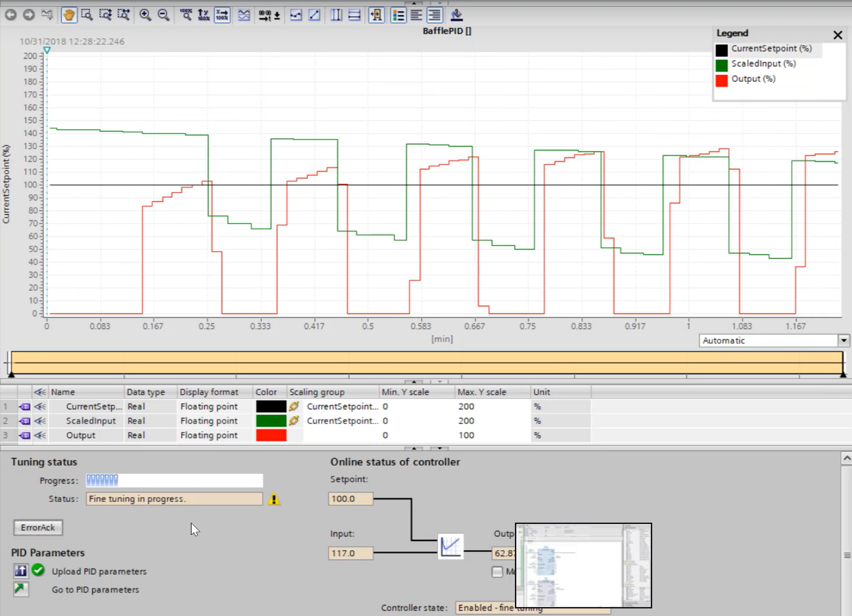Click the orange time range overview bar
The width and height of the screenshot is (852, 616).
pos(427,363)
